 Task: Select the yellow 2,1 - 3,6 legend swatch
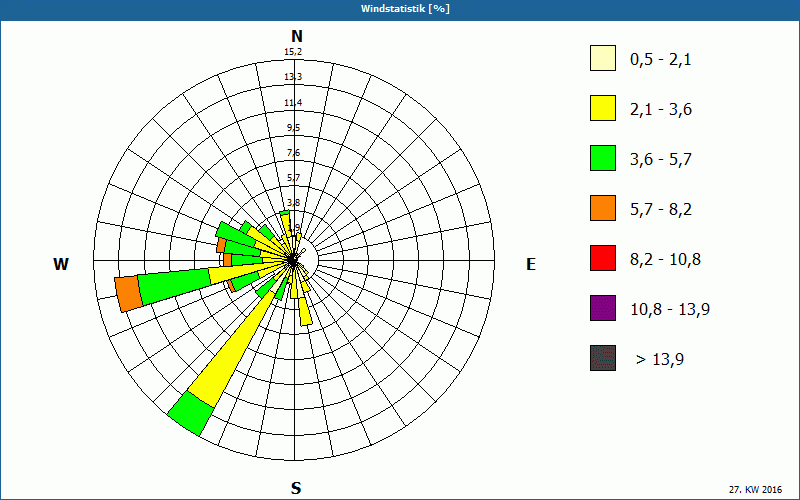(603, 108)
